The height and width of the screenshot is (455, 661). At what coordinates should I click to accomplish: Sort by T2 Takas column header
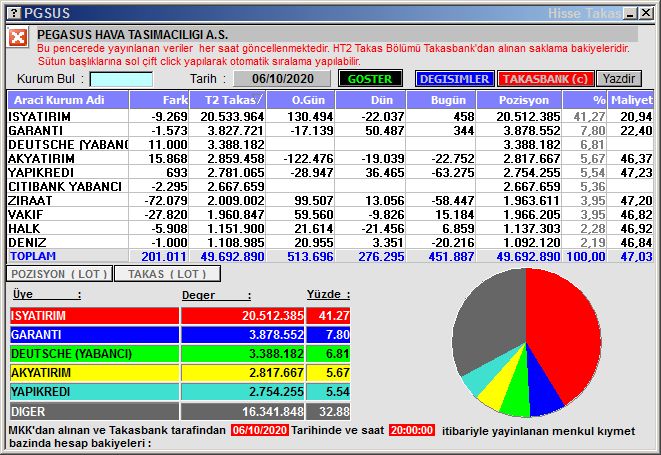pyautogui.click(x=228, y=100)
